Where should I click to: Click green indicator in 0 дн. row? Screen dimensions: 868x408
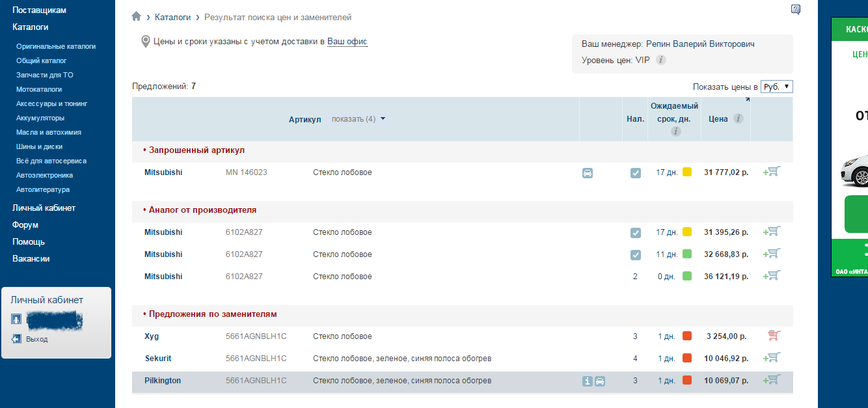[687, 276]
